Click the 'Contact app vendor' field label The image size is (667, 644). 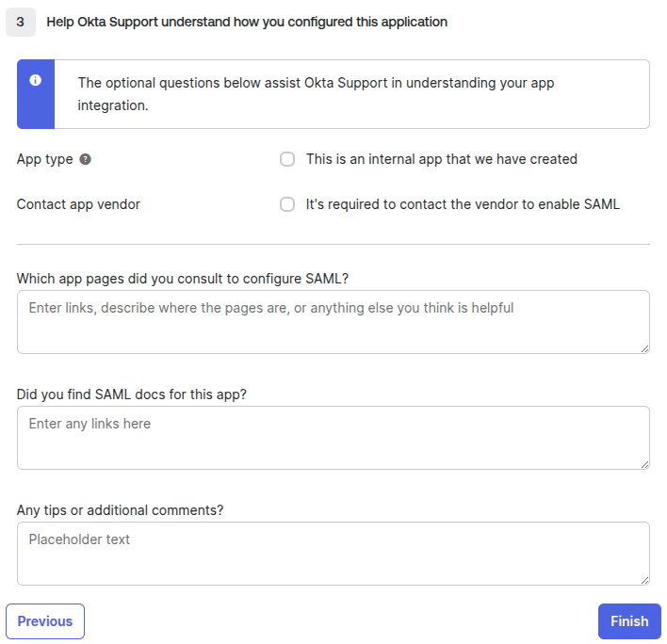coord(78,204)
